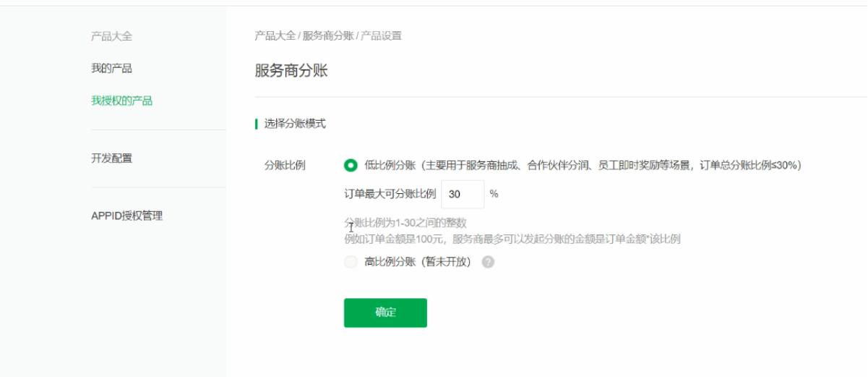
Task: Click the 产品设置 breadcrumb item
Action: tap(381, 35)
